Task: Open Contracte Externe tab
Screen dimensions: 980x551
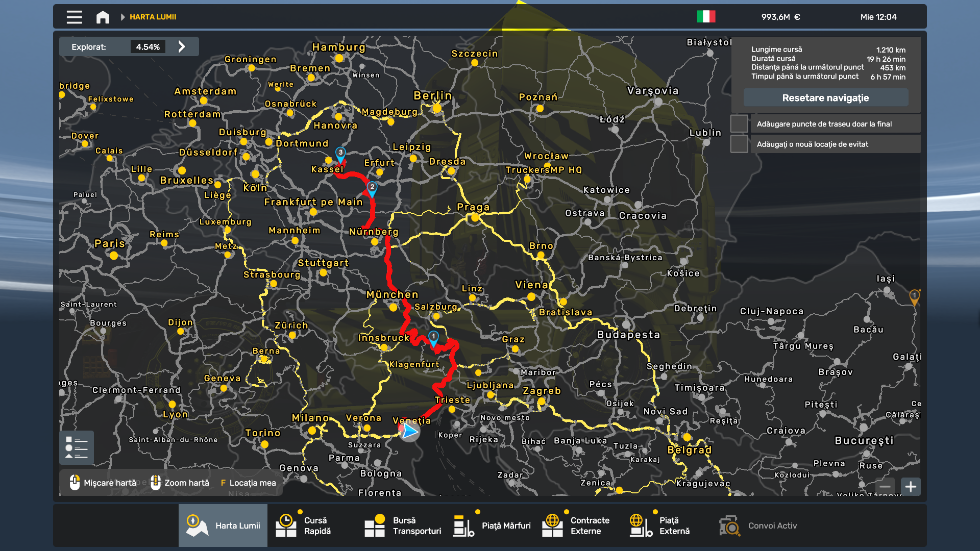Action: click(x=577, y=525)
